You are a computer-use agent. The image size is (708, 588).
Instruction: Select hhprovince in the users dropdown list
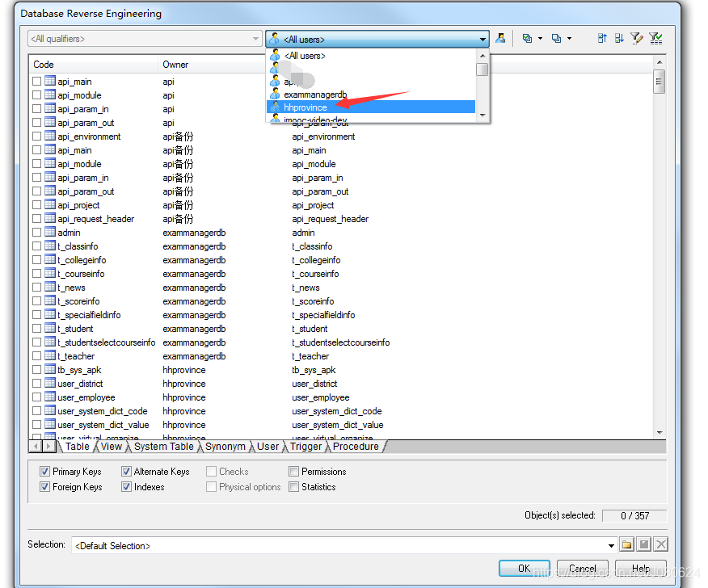371,107
